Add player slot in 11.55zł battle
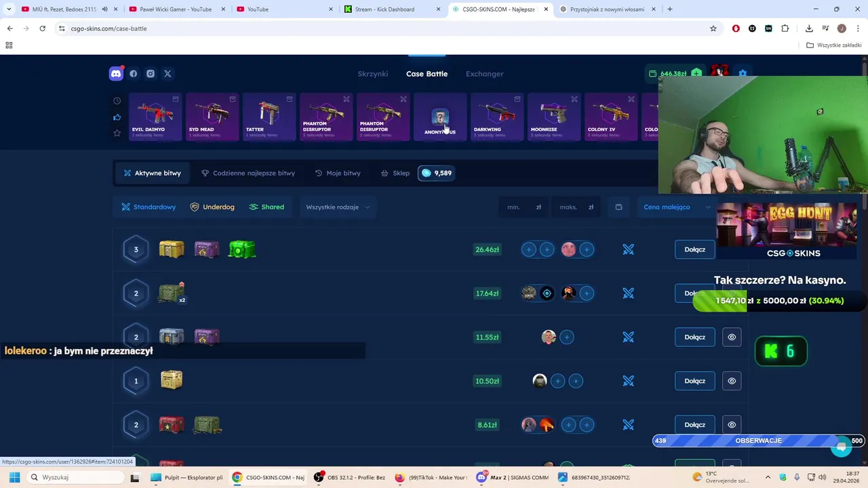 (x=567, y=337)
